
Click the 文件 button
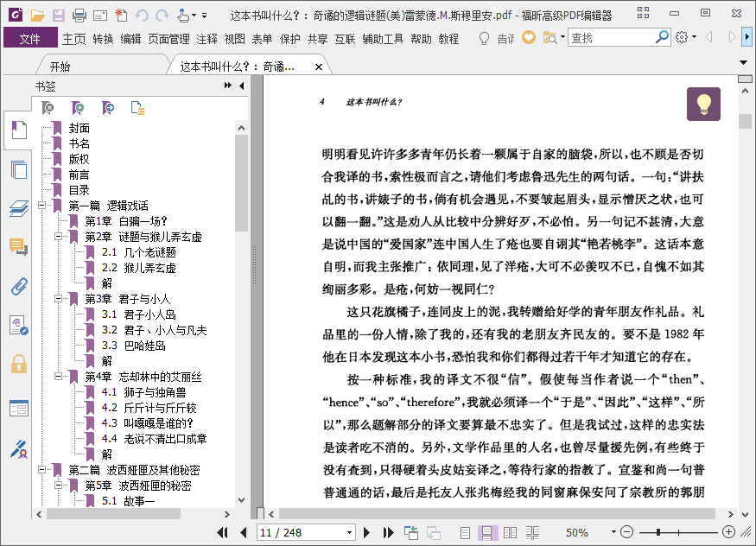pyautogui.click(x=29, y=39)
